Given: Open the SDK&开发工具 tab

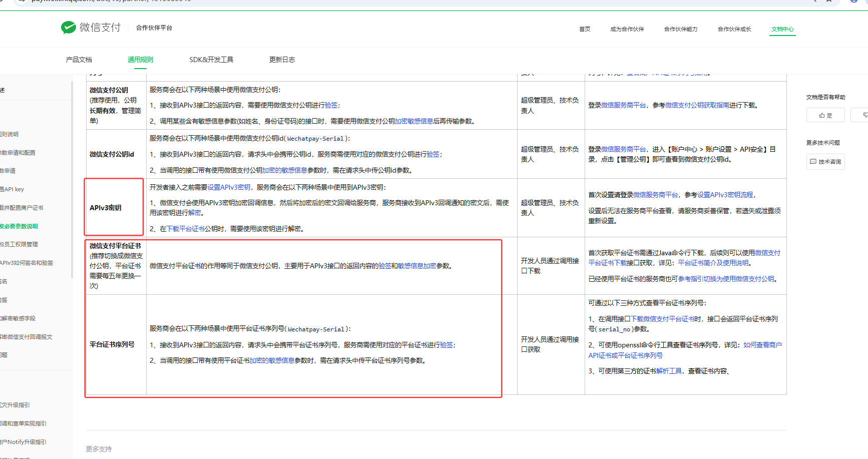Looking at the screenshot, I should 211,60.
